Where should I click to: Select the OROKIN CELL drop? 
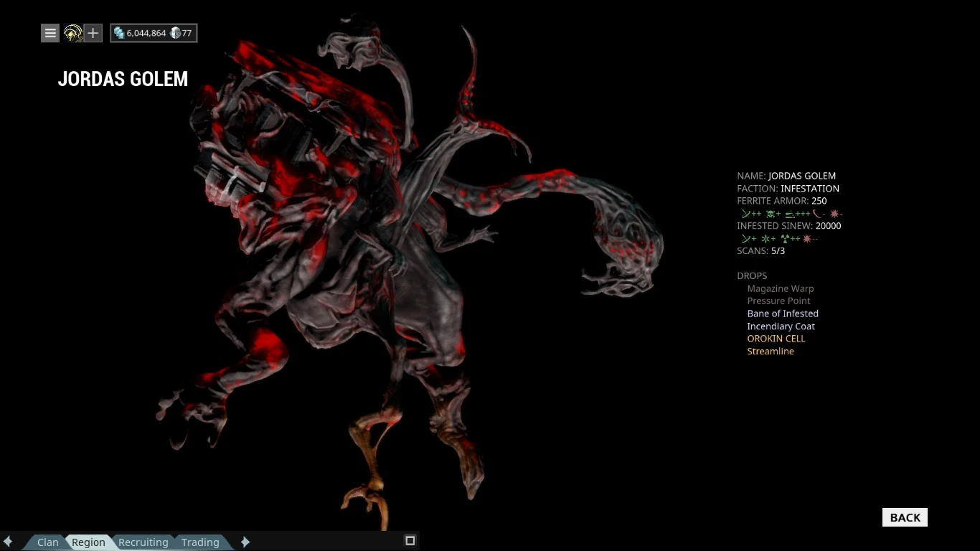click(x=776, y=339)
